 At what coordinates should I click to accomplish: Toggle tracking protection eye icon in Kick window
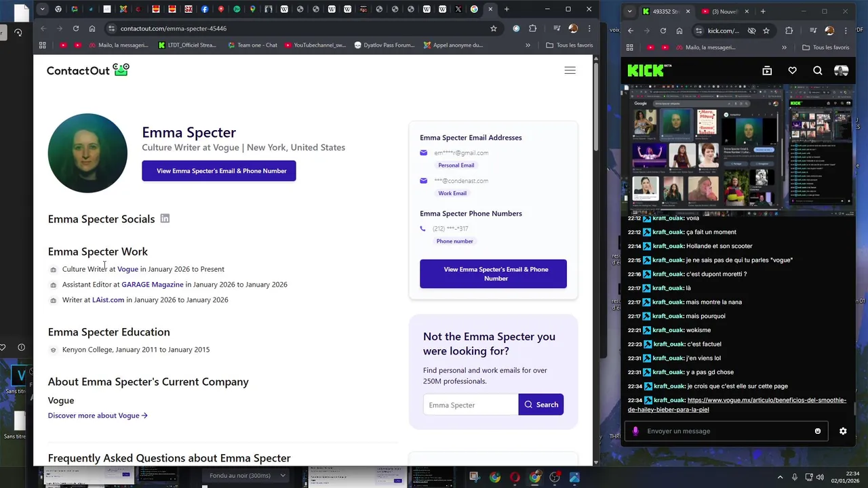[751, 30]
